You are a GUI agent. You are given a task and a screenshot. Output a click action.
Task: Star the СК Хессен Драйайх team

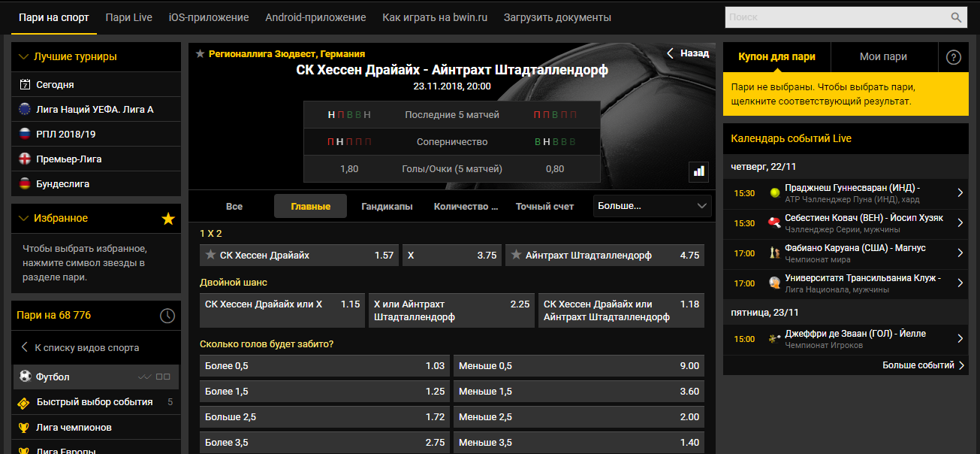tap(211, 255)
